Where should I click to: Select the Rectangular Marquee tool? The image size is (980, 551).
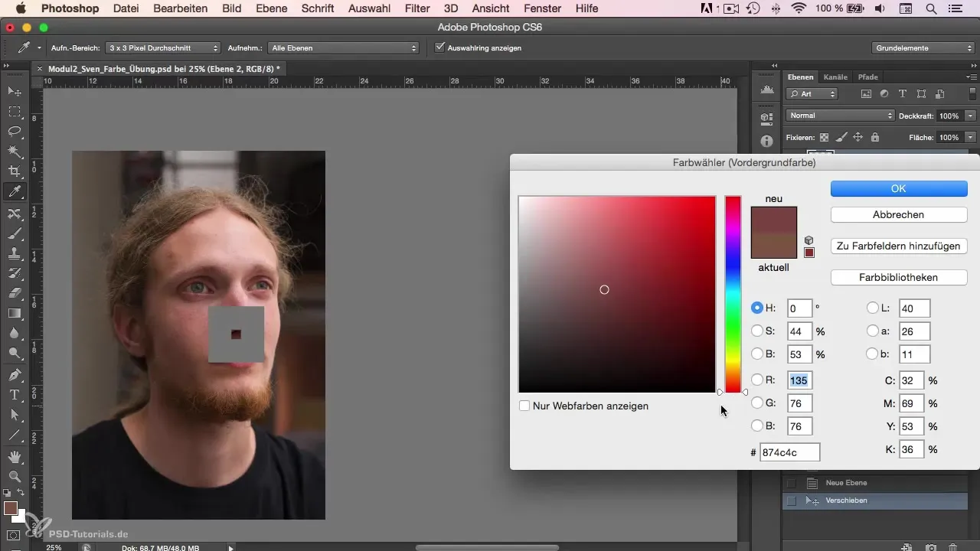pyautogui.click(x=14, y=112)
